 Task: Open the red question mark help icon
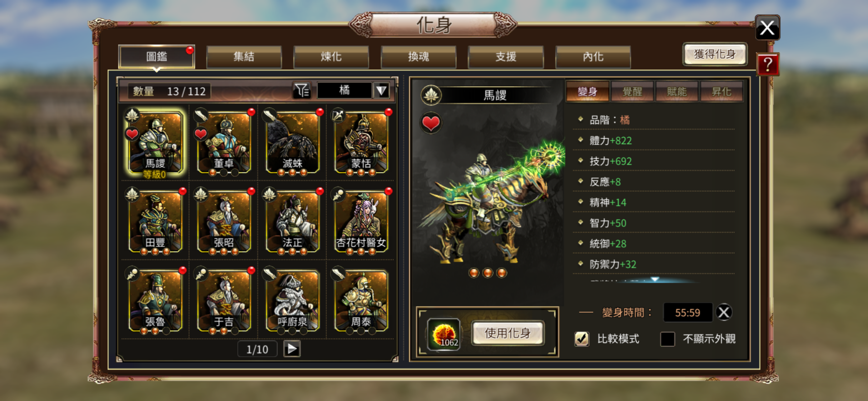point(768,64)
